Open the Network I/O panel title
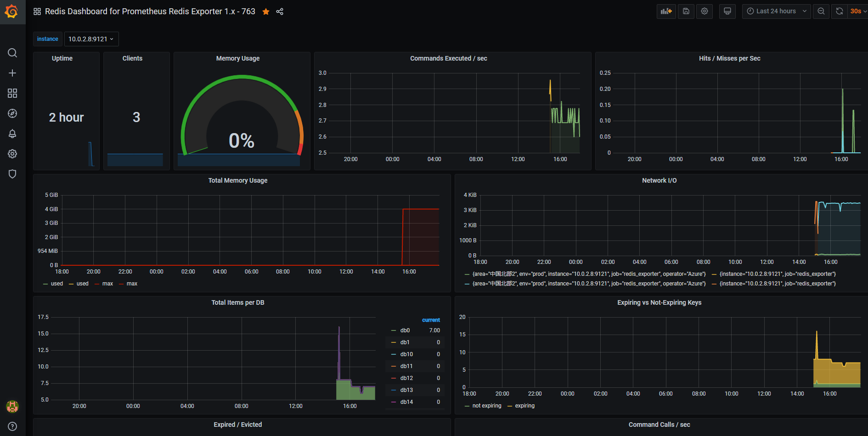This screenshot has width=868, height=436. coord(659,180)
